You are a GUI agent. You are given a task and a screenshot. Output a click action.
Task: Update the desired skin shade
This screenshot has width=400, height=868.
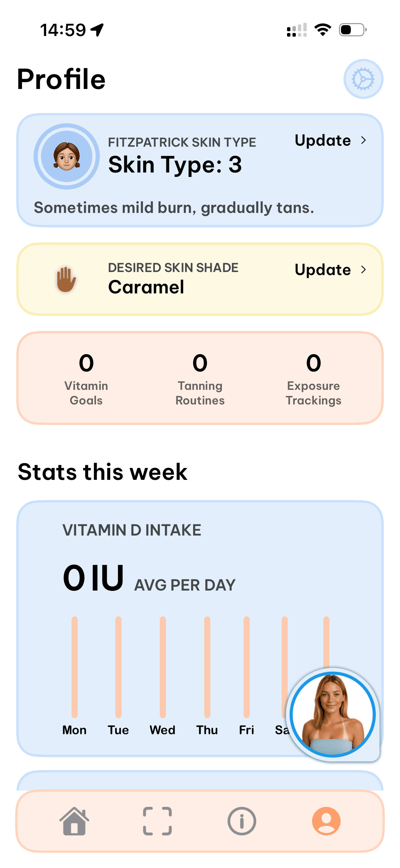[323, 270]
